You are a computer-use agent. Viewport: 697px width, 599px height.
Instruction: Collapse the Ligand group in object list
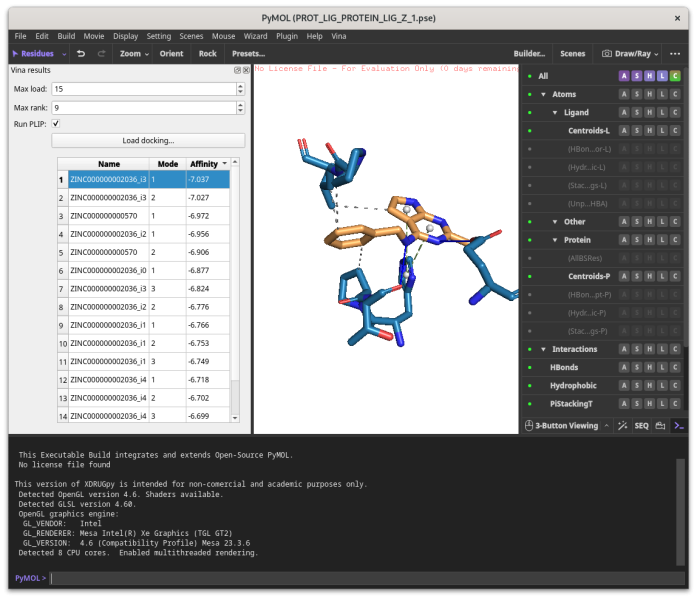(554, 113)
